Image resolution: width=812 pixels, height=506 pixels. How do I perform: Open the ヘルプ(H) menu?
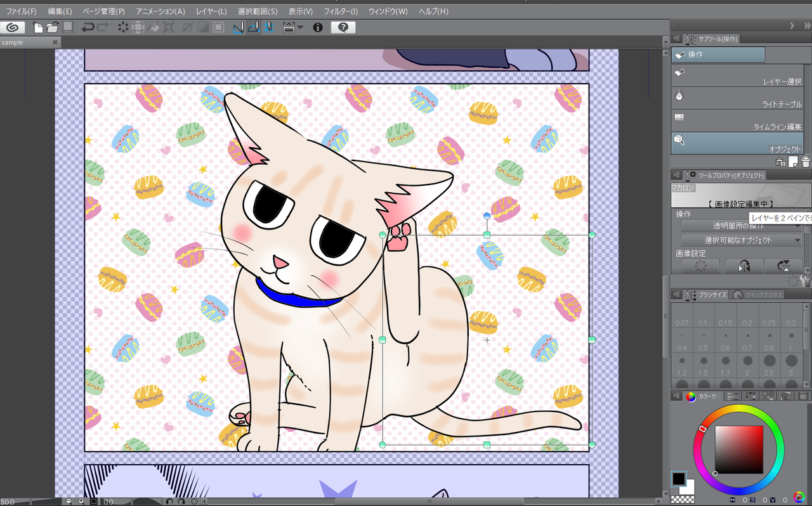click(x=433, y=11)
